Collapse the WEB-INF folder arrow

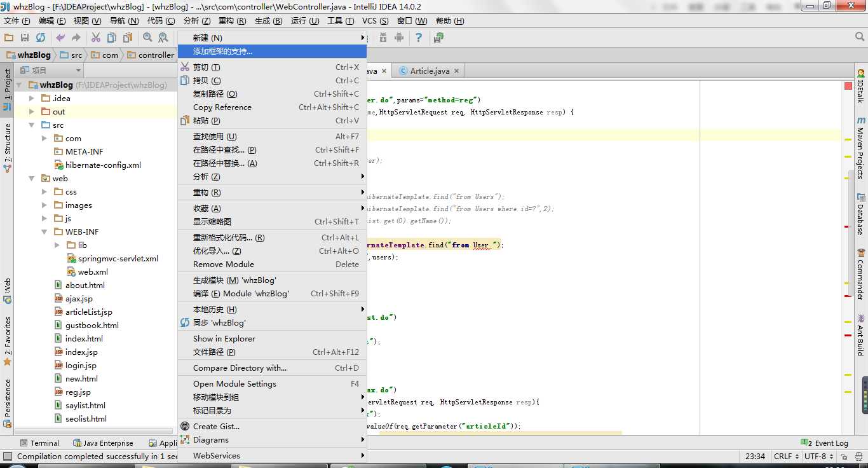pos(44,231)
